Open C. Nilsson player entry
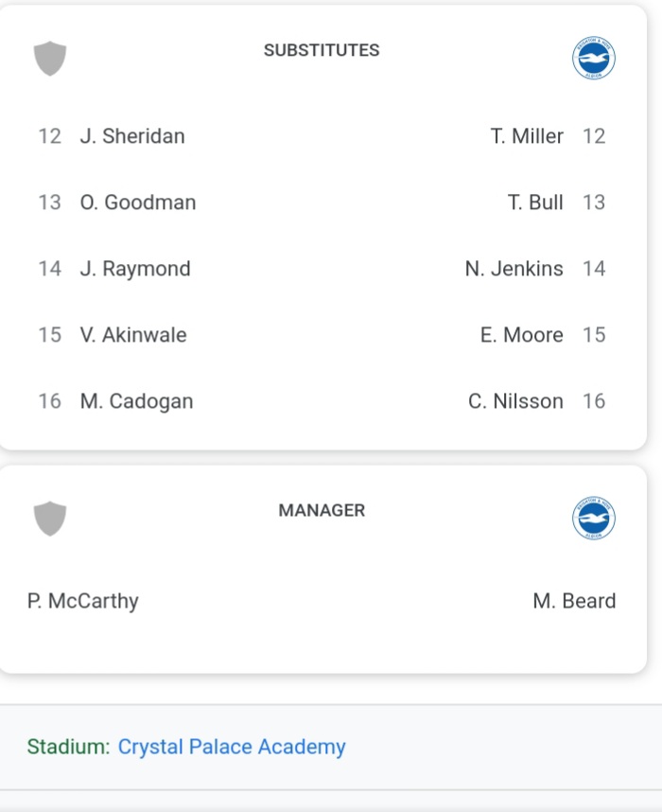 point(515,401)
